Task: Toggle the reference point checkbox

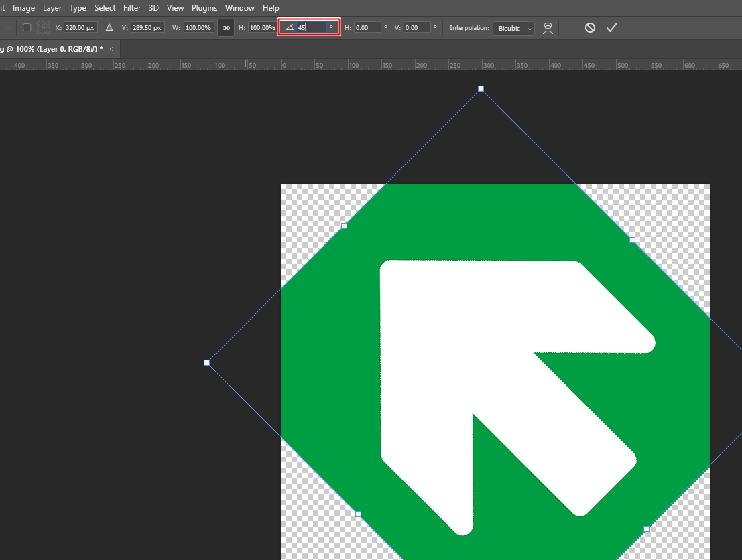Action: click(x=27, y=28)
